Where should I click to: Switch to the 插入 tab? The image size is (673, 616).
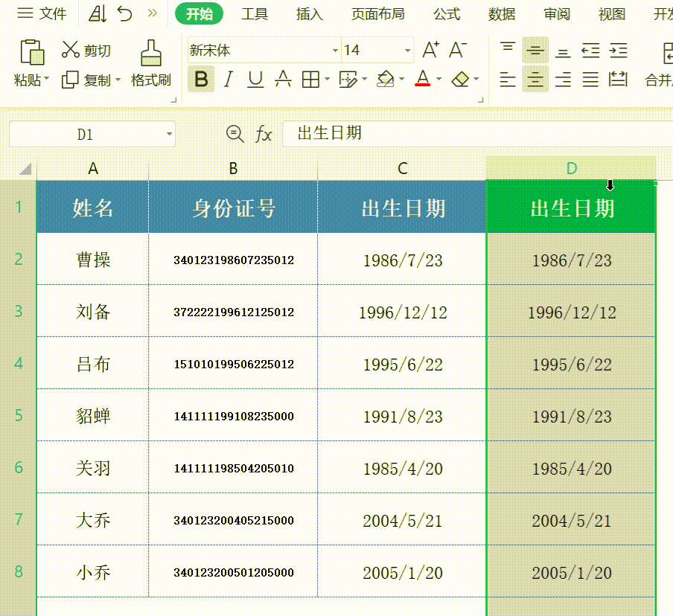310,13
